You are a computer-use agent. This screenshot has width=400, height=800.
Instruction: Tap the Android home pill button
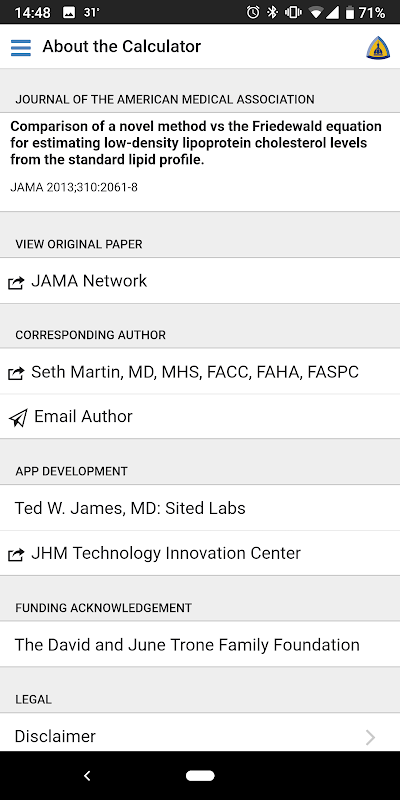[200, 776]
